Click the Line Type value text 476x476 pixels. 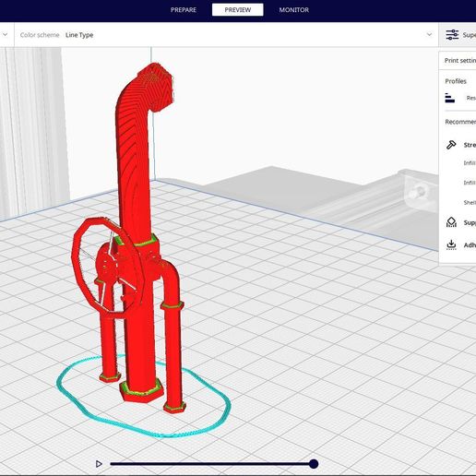tap(79, 35)
